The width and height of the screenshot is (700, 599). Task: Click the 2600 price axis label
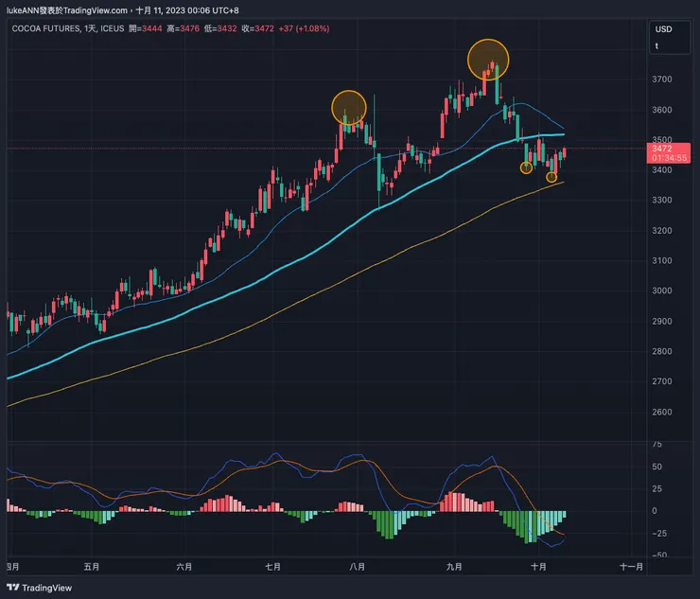click(x=661, y=412)
